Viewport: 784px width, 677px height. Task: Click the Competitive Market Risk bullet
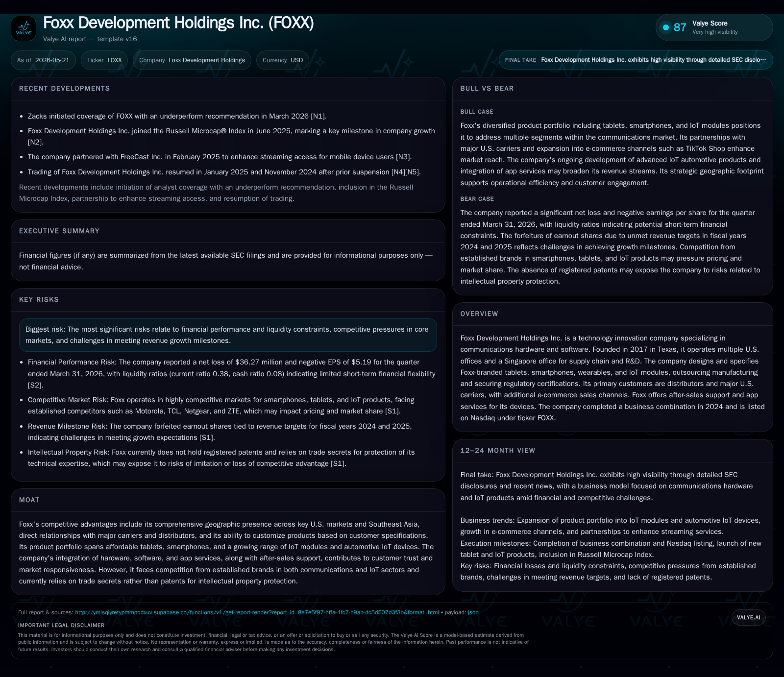click(x=221, y=406)
